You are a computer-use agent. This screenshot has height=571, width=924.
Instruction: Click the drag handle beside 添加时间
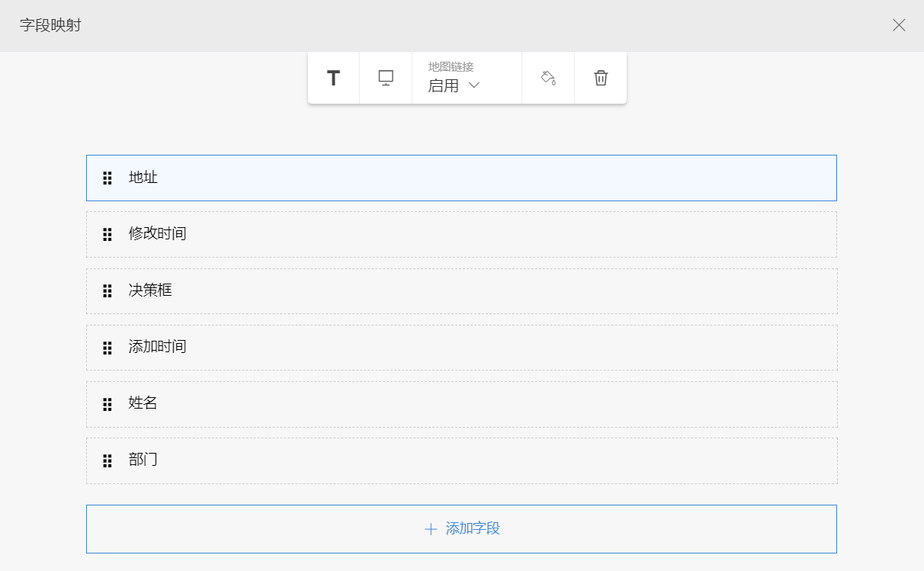click(x=107, y=348)
